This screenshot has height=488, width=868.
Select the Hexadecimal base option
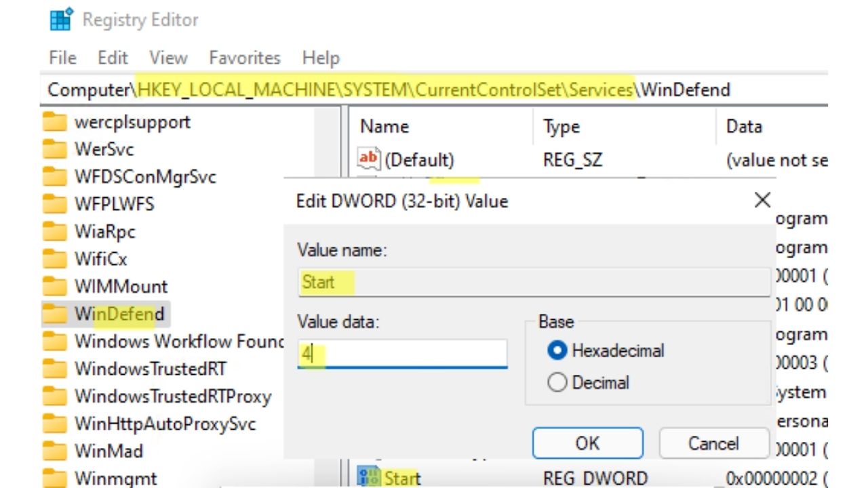pos(557,350)
